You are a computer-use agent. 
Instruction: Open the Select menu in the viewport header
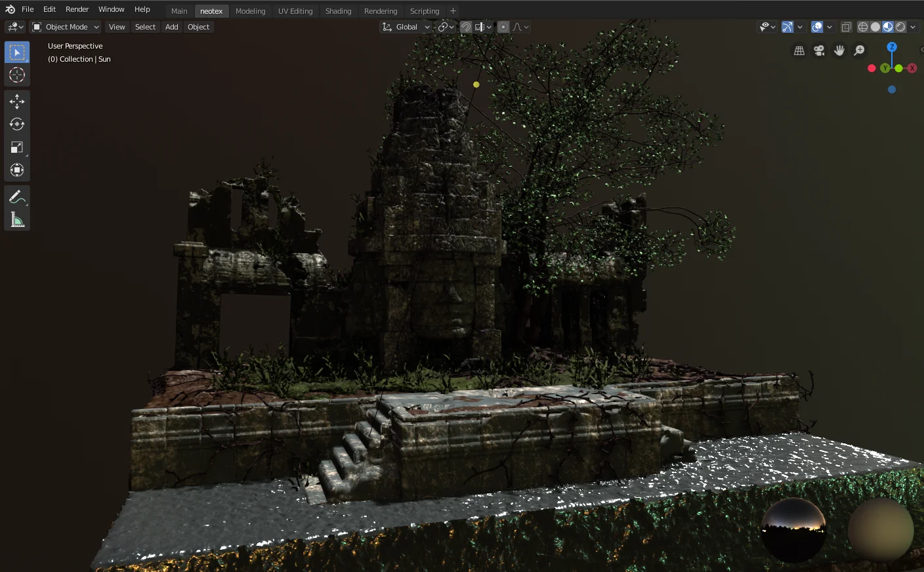(145, 27)
